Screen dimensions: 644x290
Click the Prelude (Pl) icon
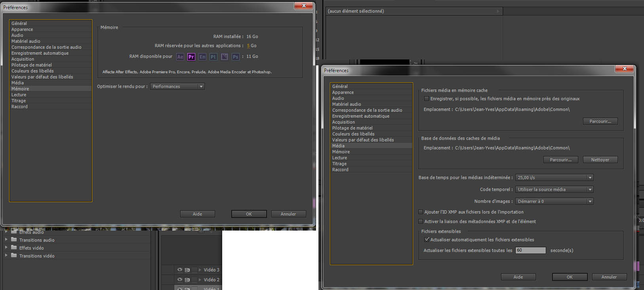click(x=213, y=57)
